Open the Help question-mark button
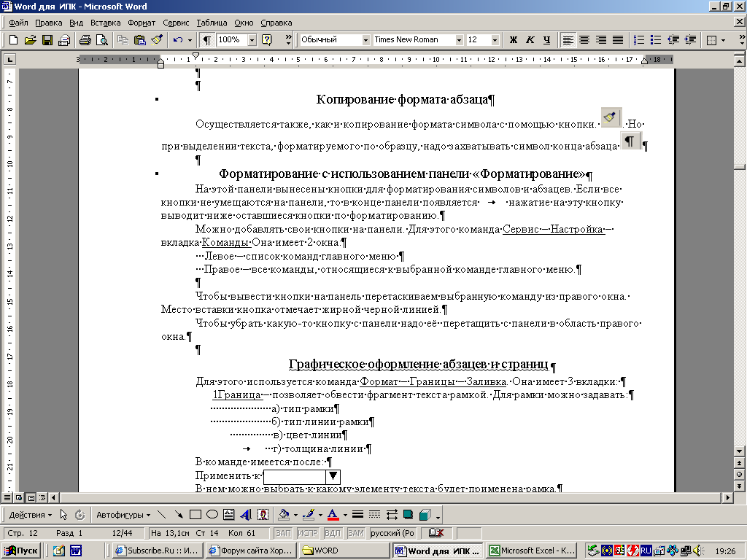Image resolution: width=747 pixels, height=560 pixels. pos(267,40)
